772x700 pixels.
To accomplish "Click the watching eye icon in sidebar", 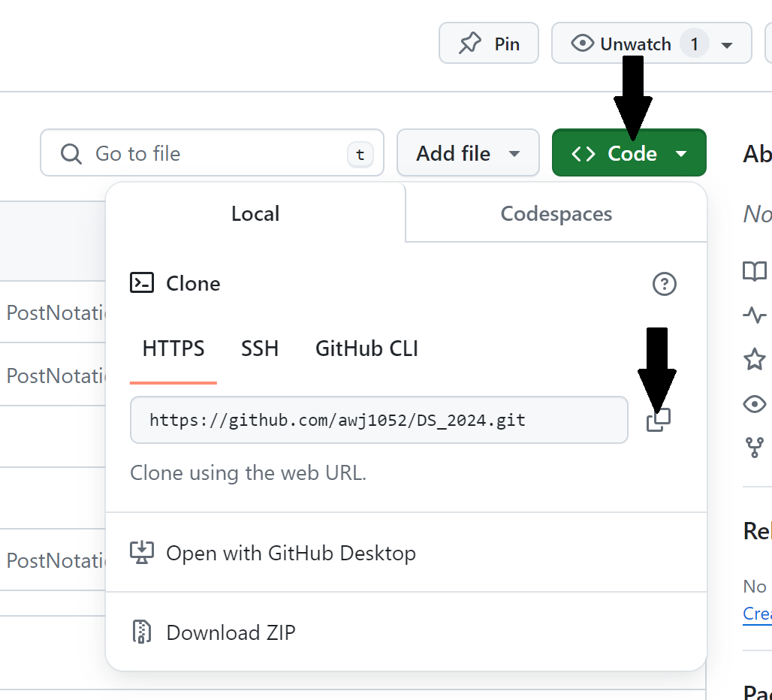I will pyautogui.click(x=755, y=404).
